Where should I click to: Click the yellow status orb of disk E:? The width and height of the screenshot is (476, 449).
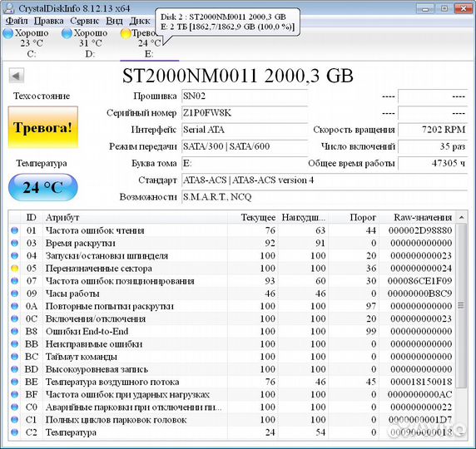click(x=126, y=33)
